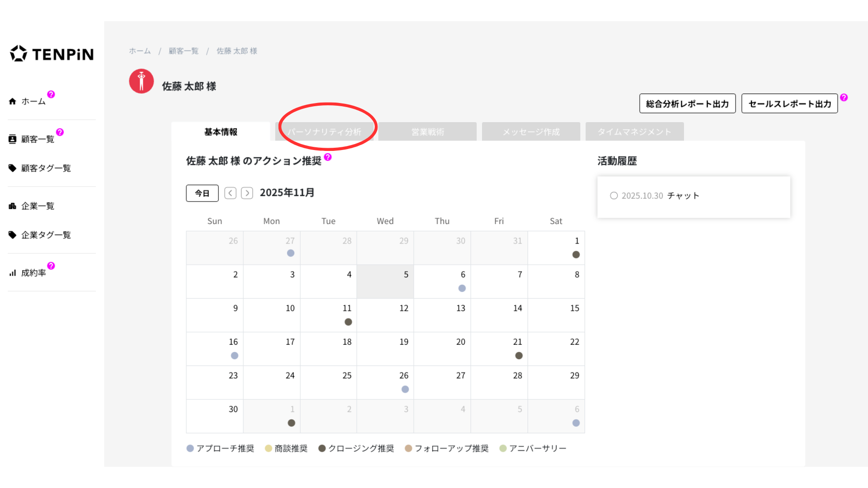Switch to the パーソナリティ分析 tab

point(325,132)
